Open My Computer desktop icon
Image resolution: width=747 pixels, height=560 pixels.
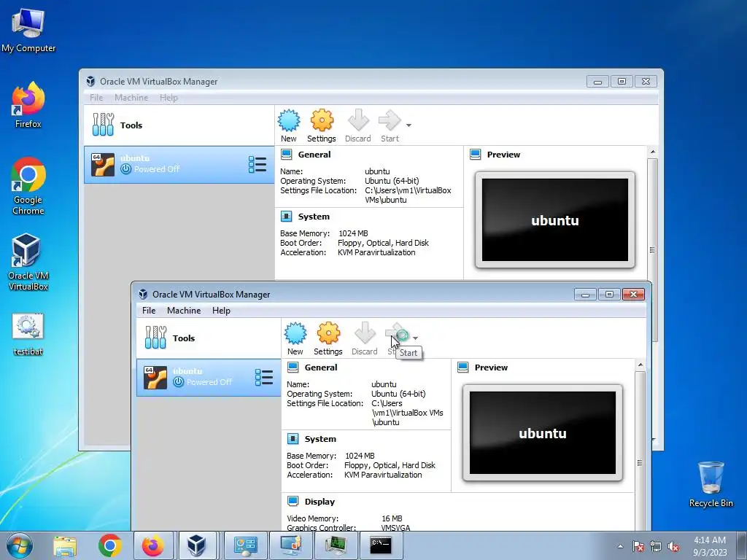click(x=28, y=30)
